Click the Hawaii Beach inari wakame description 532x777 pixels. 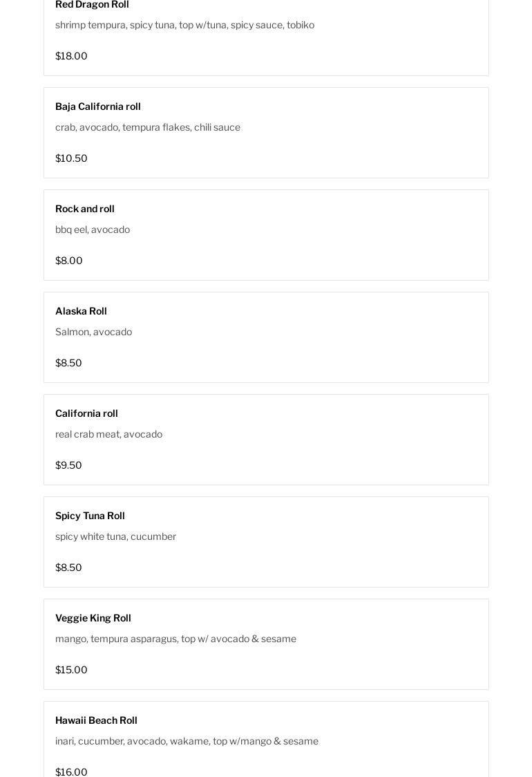pyautogui.click(x=187, y=741)
